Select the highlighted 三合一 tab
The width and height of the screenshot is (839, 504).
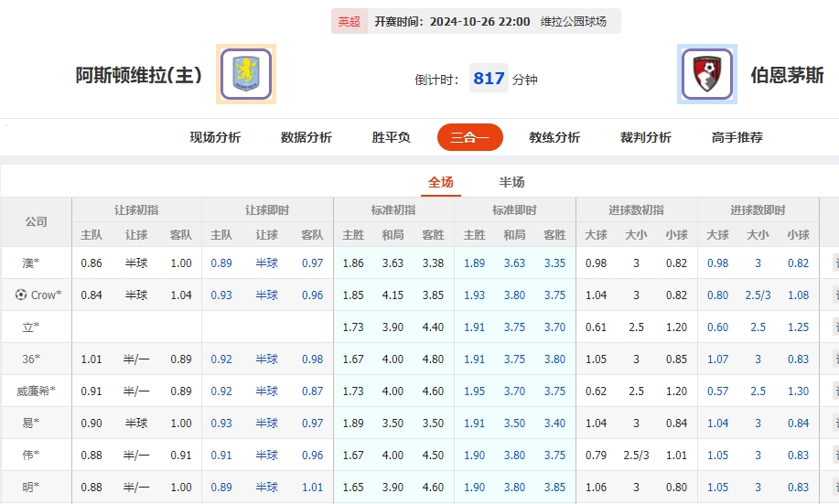tap(469, 137)
